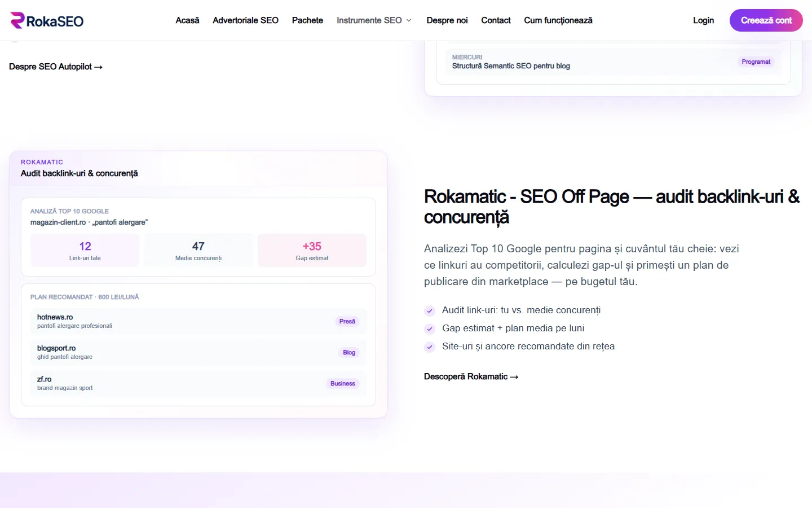Click checkmark icon beside Audit link-uri
812x508 pixels.
click(x=430, y=311)
